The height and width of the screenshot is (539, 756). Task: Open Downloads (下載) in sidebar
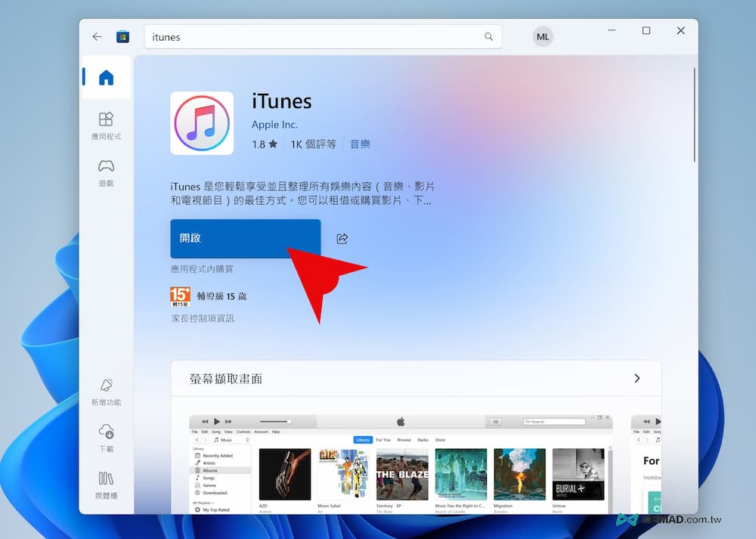tap(106, 438)
